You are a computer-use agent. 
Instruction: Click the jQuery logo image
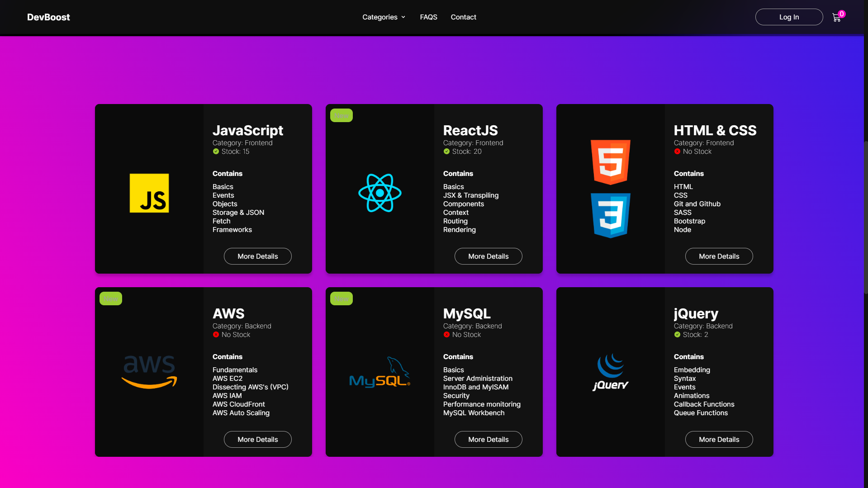pos(610,372)
